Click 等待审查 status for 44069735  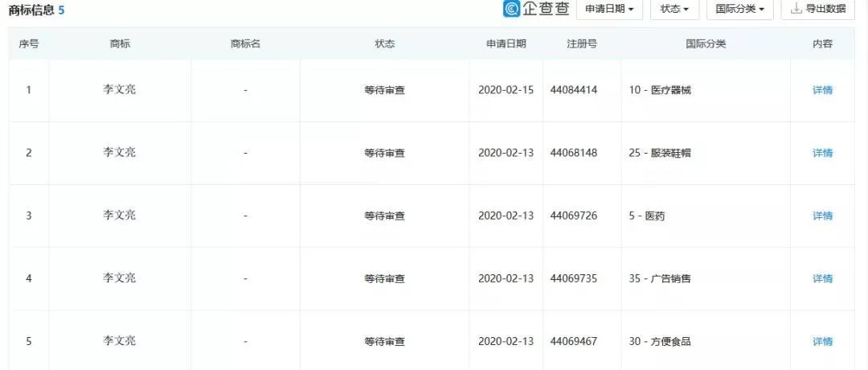click(x=385, y=278)
